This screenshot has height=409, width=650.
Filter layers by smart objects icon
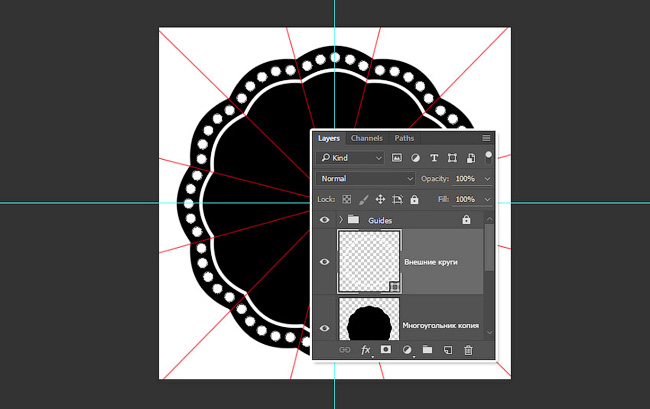(x=471, y=158)
